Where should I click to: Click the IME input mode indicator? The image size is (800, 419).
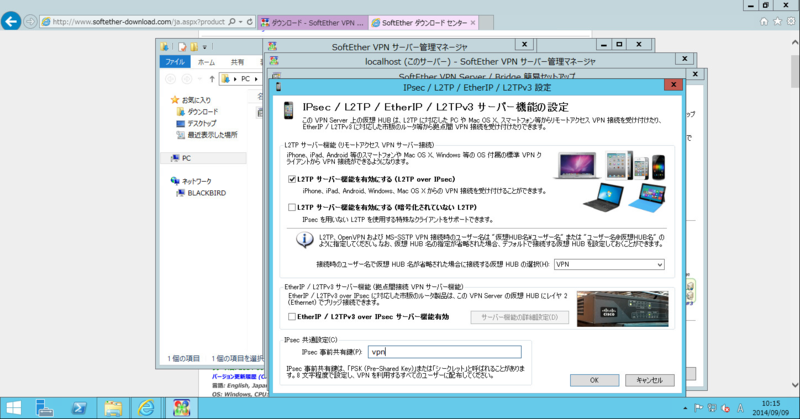click(x=740, y=408)
